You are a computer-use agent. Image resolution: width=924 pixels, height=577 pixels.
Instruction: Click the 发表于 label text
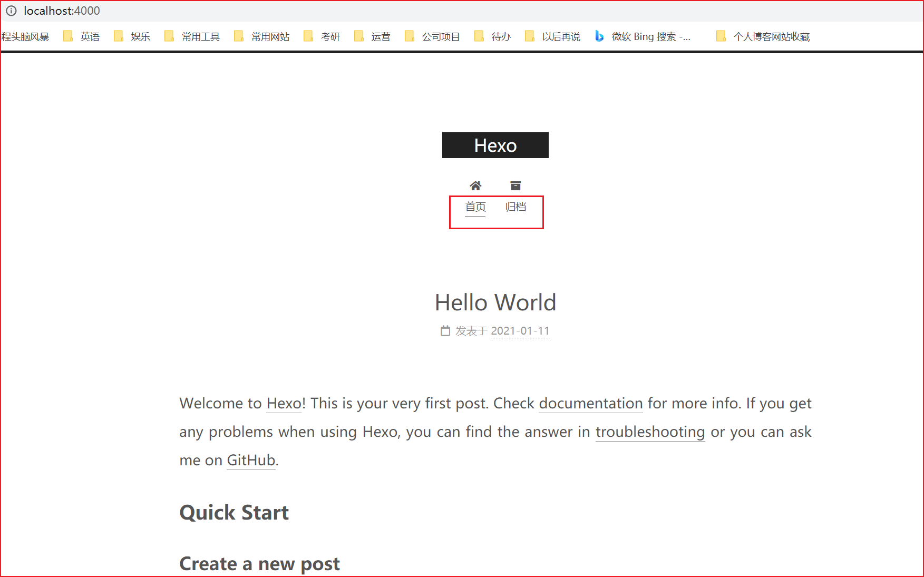(x=471, y=331)
